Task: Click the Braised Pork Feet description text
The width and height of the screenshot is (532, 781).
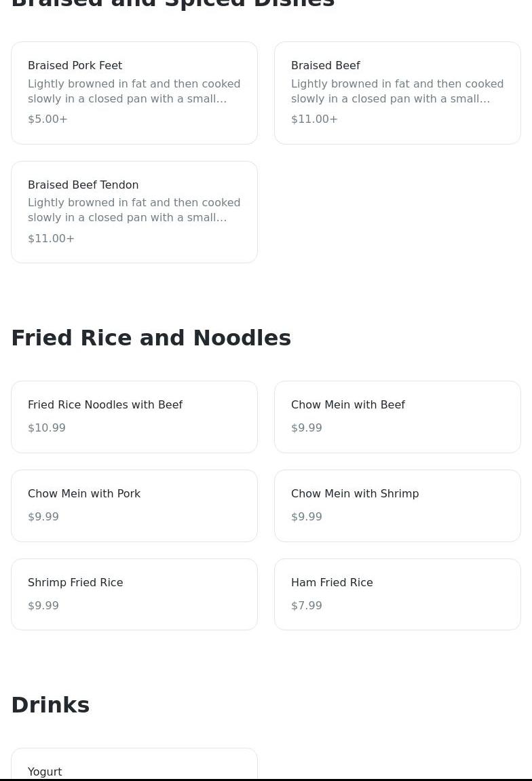Action: pos(134,91)
